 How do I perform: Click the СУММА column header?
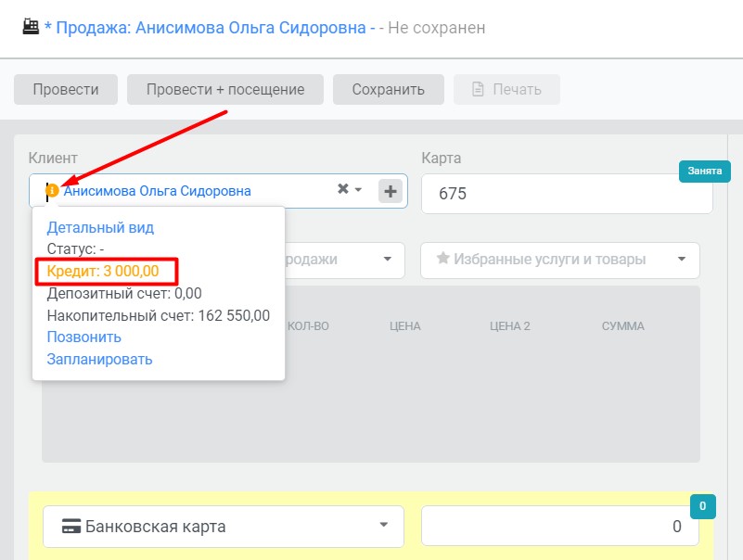pyautogui.click(x=622, y=326)
